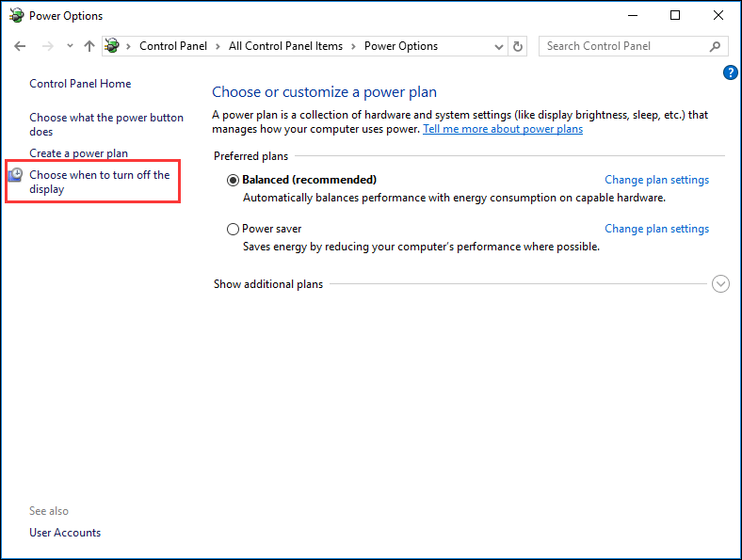Click the Search Control Panel field

tap(621, 46)
